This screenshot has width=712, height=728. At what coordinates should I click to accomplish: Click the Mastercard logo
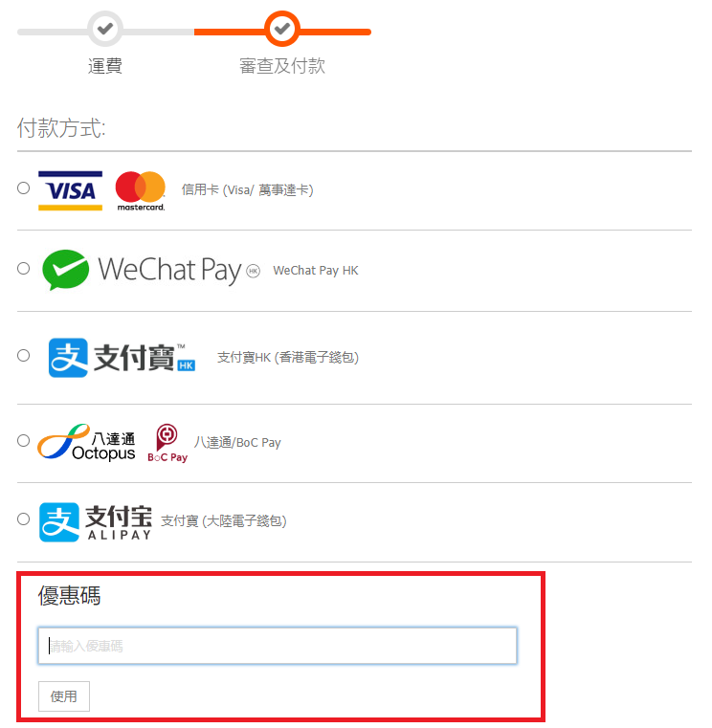141,190
